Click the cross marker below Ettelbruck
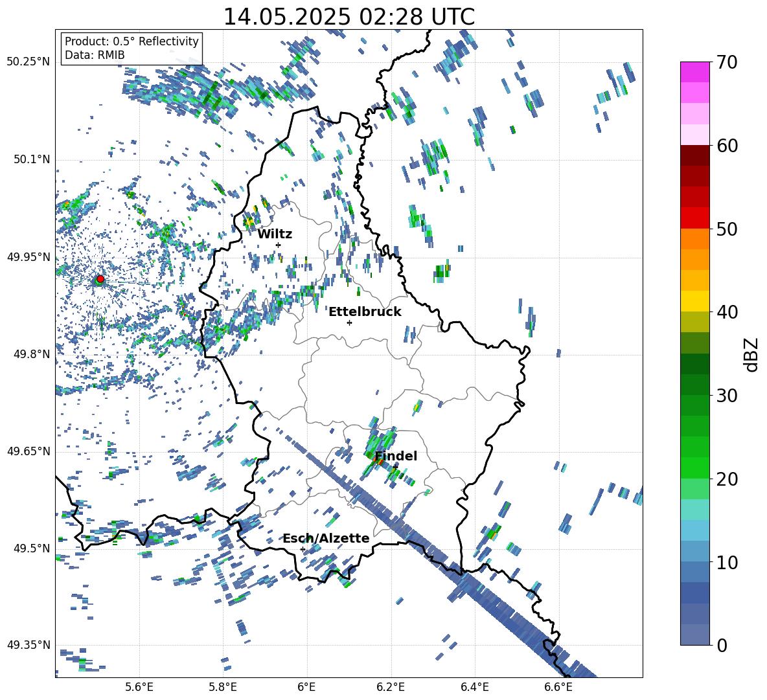 click(349, 322)
